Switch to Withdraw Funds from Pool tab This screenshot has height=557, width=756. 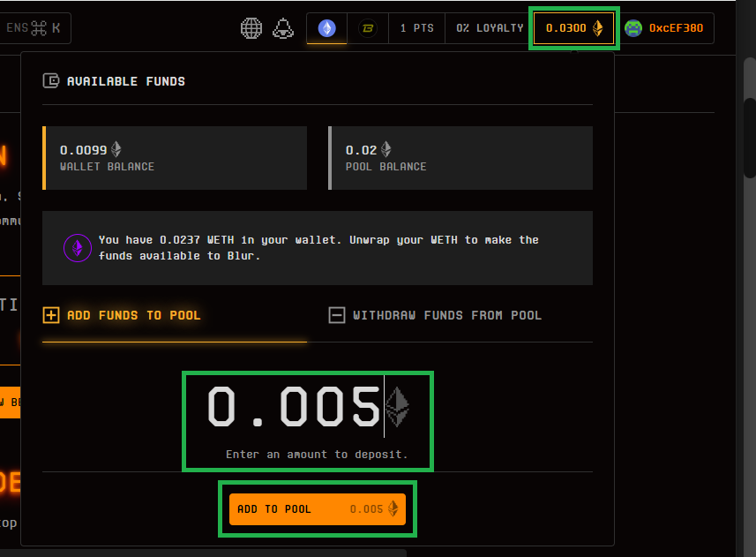[x=446, y=315]
